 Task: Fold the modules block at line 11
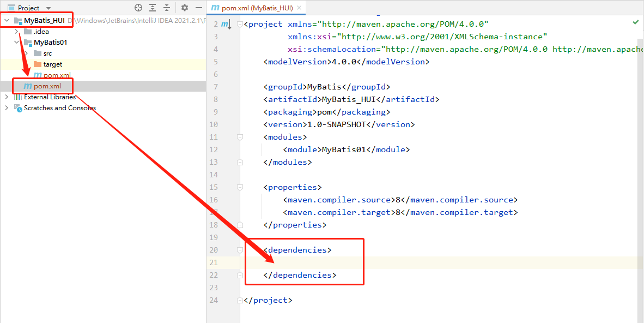pyautogui.click(x=240, y=136)
